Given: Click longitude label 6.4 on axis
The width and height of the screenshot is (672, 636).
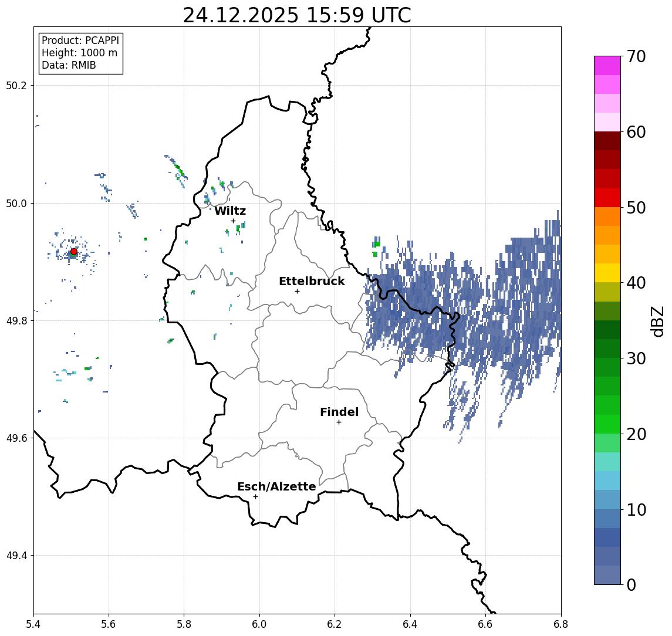Looking at the screenshot, I should pyautogui.click(x=410, y=624).
